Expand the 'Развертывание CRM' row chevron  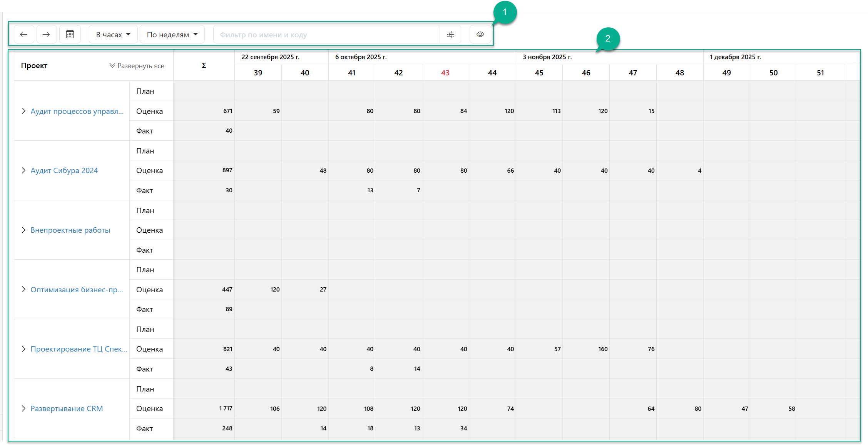click(x=23, y=408)
